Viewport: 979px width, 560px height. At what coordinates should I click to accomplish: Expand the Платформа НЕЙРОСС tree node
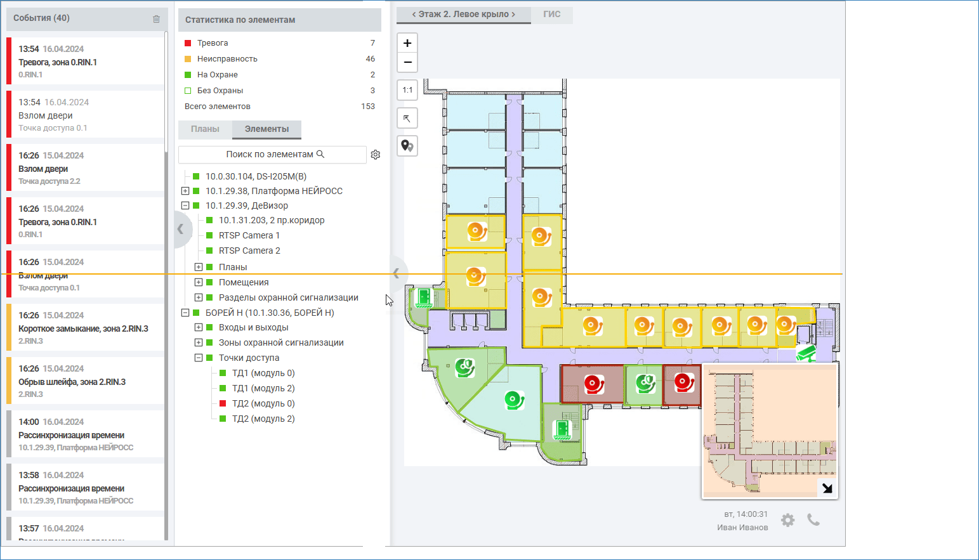click(185, 191)
